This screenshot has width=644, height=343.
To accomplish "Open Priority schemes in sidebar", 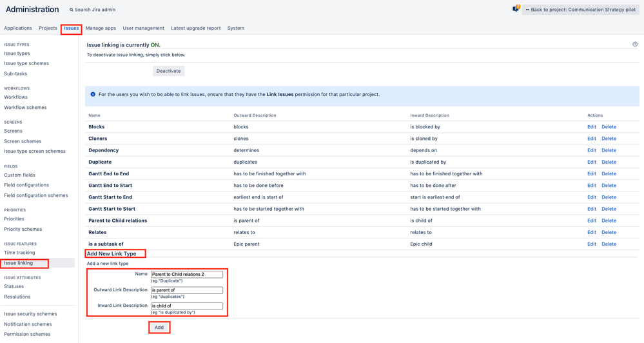I will click(23, 230).
